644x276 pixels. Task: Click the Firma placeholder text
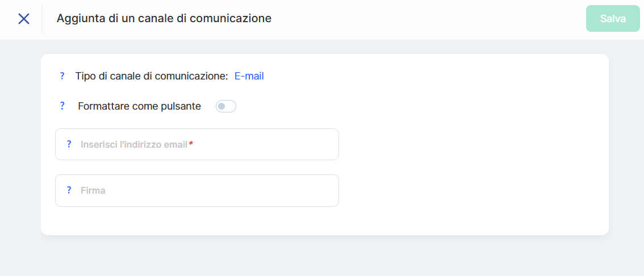93,191
